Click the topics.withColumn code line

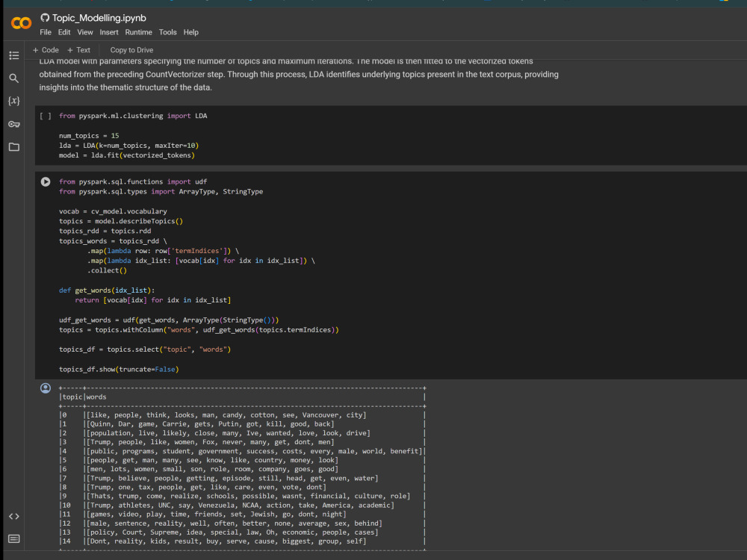[199, 329]
